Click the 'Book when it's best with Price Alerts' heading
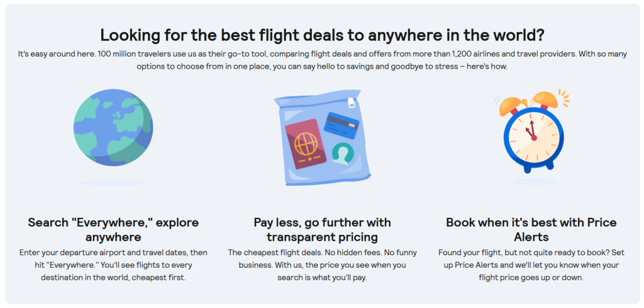Image resolution: width=644 pixels, height=308 pixels. [x=531, y=230]
